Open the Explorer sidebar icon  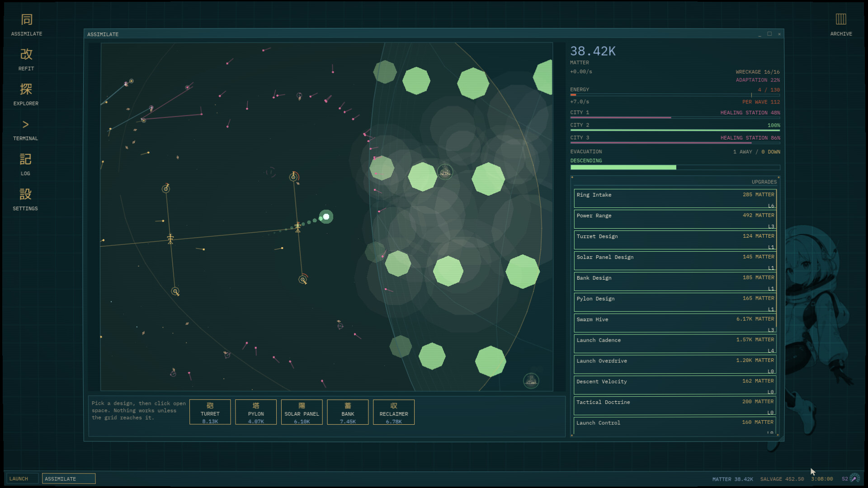(26, 94)
